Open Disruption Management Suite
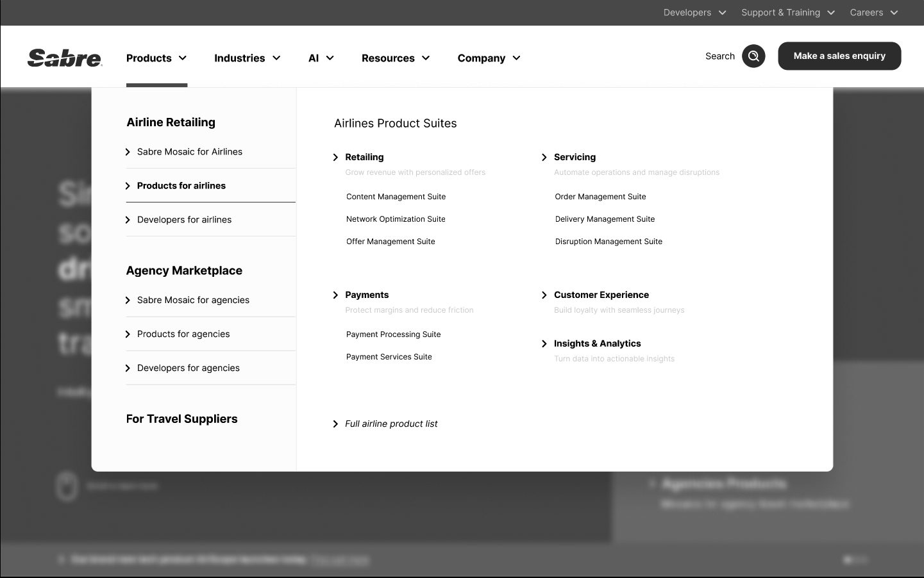924x578 pixels. click(x=609, y=242)
